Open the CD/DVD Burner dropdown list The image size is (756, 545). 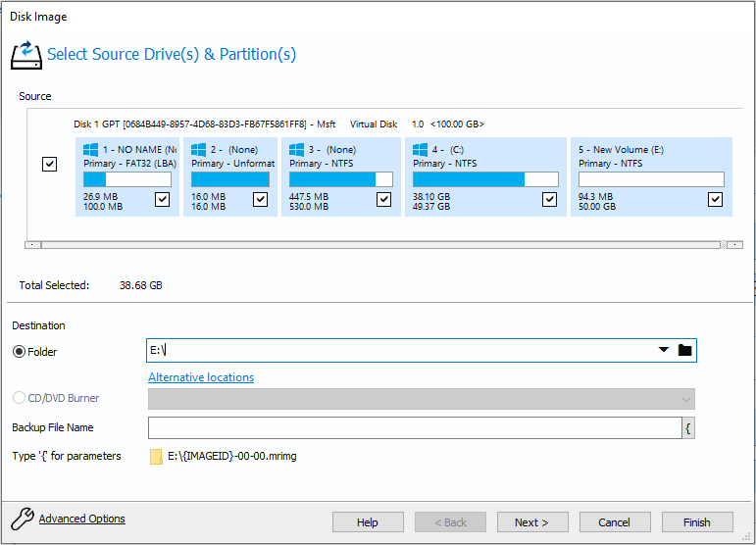click(684, 399)
